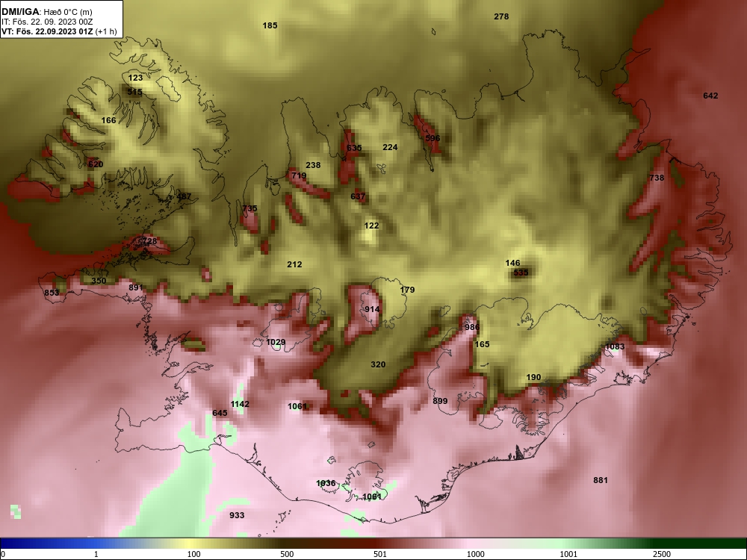This screenshot has width=747, height=560.
Task: Pick the 165 value label
Action: point(482,344)
